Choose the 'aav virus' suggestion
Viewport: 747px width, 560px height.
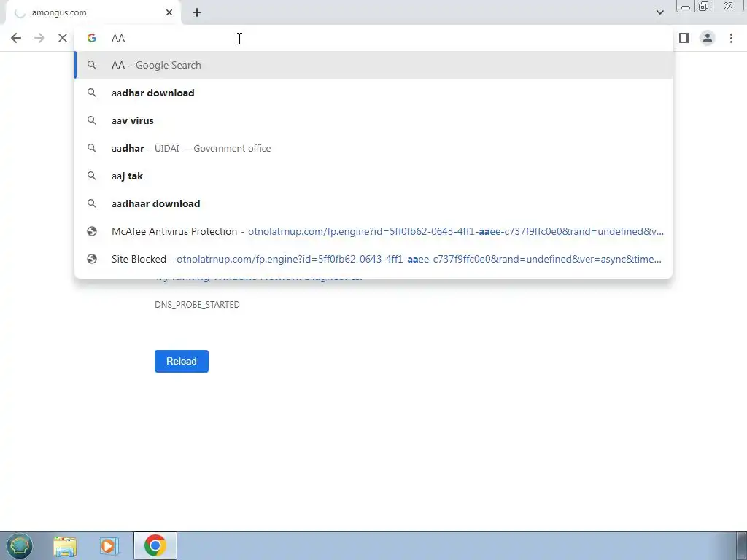click(x=373, y=120)
